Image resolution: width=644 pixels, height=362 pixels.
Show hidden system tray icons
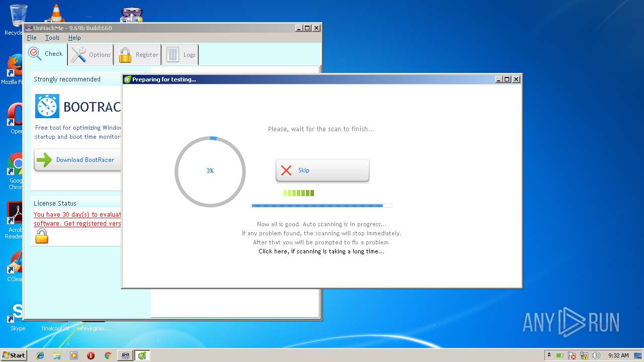click(549, 355)
